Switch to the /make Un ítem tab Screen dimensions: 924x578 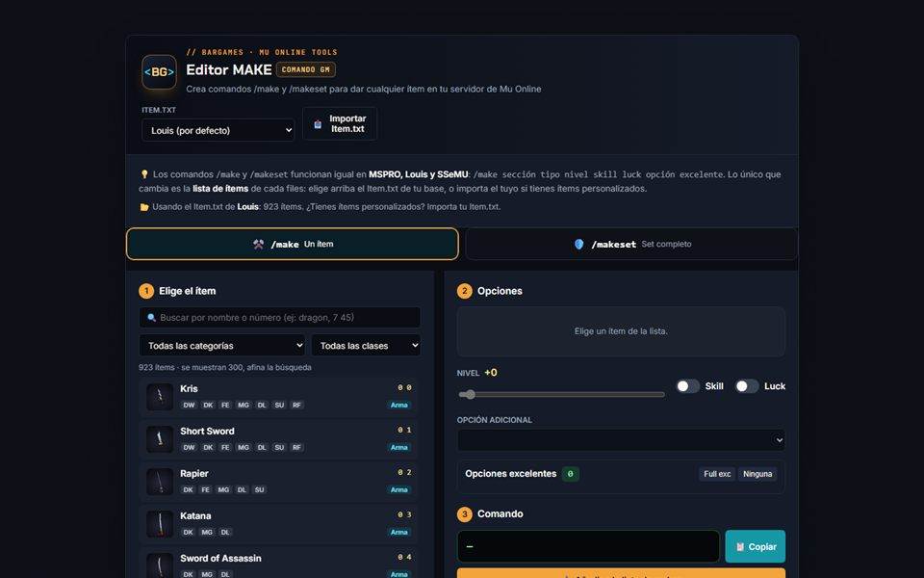[x=293, y=244]
